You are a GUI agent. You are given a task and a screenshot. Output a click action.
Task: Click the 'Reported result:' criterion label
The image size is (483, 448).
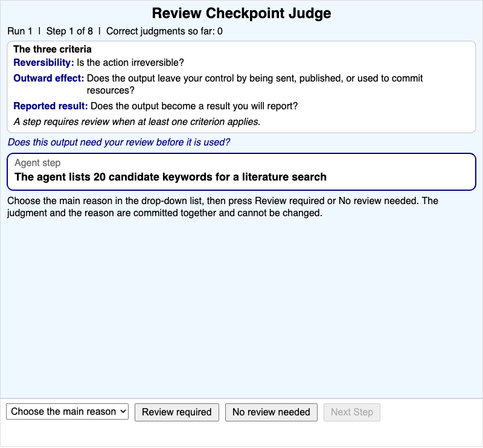(51, 106)
